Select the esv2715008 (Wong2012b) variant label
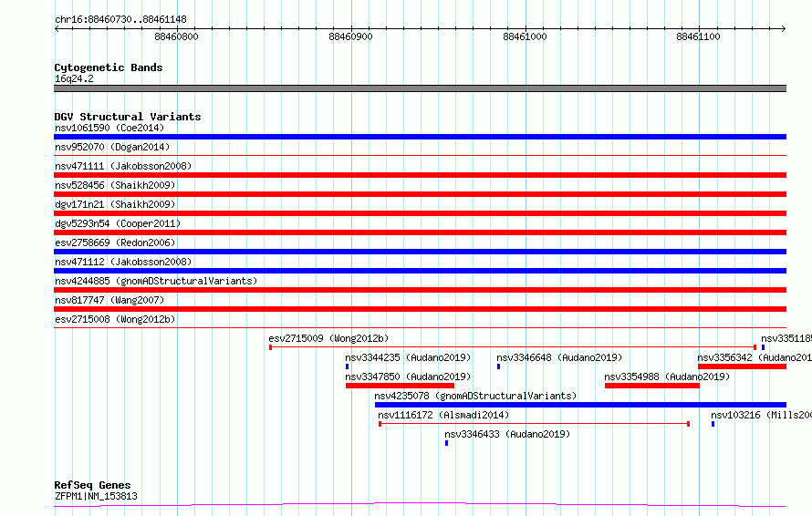The width and height of the screenshot is (812, 516). tap(115, 319)
